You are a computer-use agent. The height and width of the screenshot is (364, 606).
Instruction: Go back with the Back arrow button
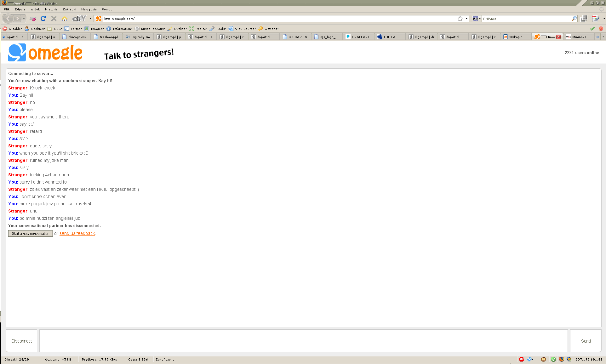[x=8, y=19]
